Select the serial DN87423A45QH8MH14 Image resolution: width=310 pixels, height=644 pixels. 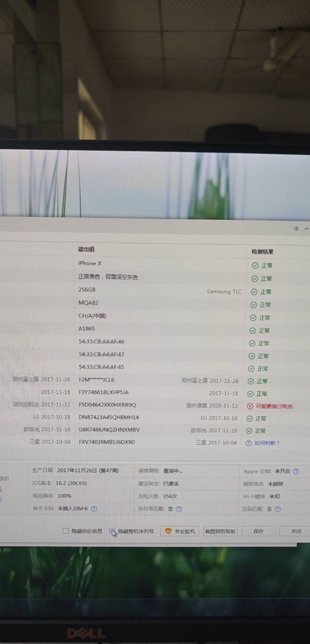point(109,417)
